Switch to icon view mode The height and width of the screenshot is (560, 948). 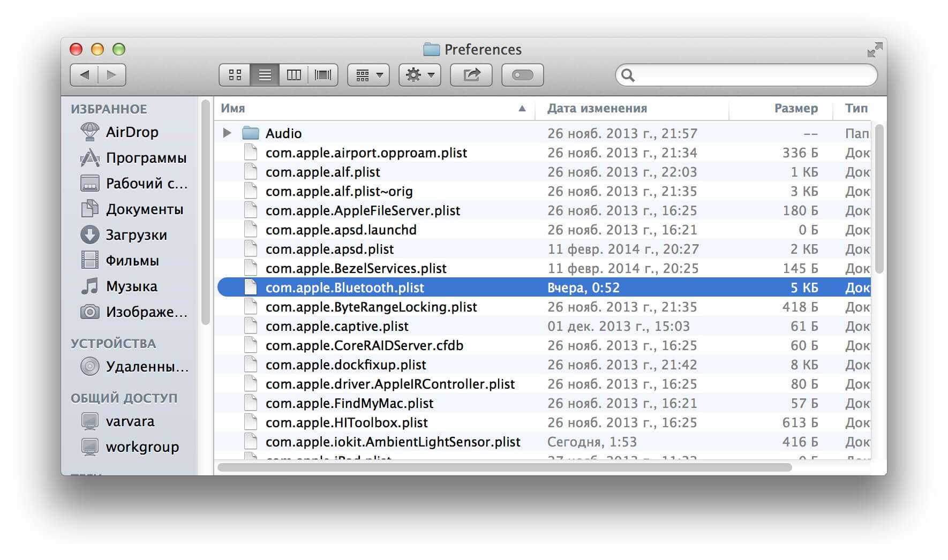pos(235,75)
